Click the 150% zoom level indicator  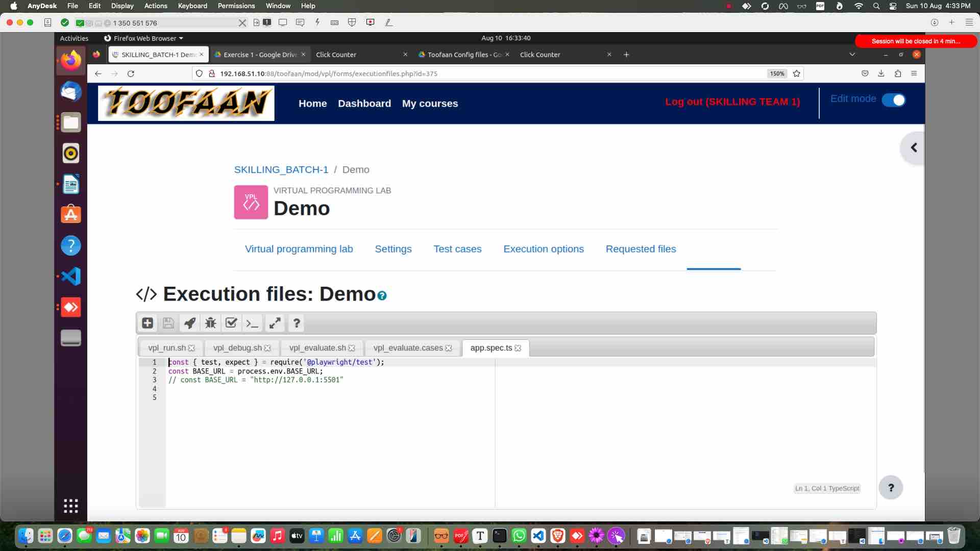click(x=777, y=73)
